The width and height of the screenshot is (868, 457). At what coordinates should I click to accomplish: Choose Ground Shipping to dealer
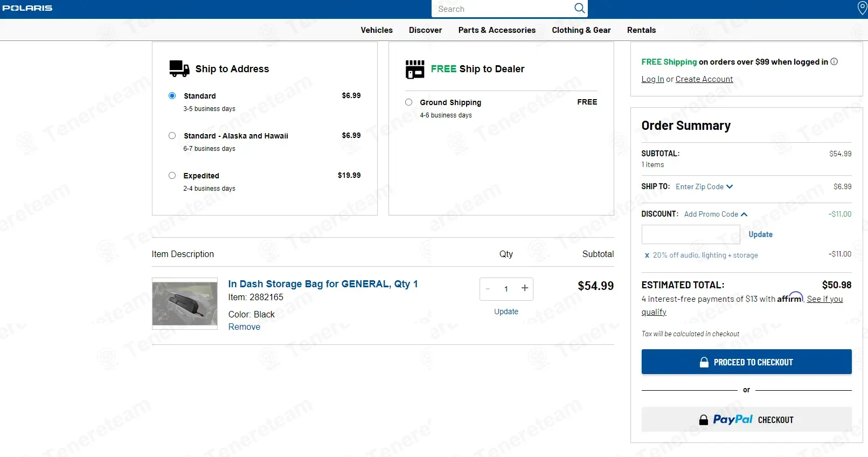pyautogui.click(x=409, y=102)
